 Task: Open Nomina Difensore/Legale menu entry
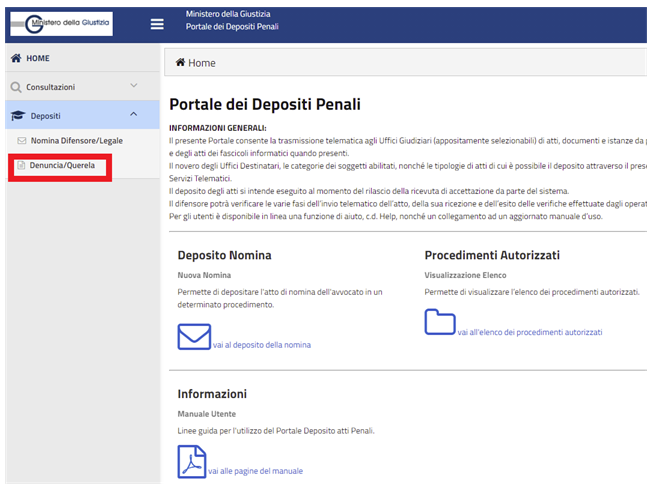pyautogui.click(x=77, y=141)
